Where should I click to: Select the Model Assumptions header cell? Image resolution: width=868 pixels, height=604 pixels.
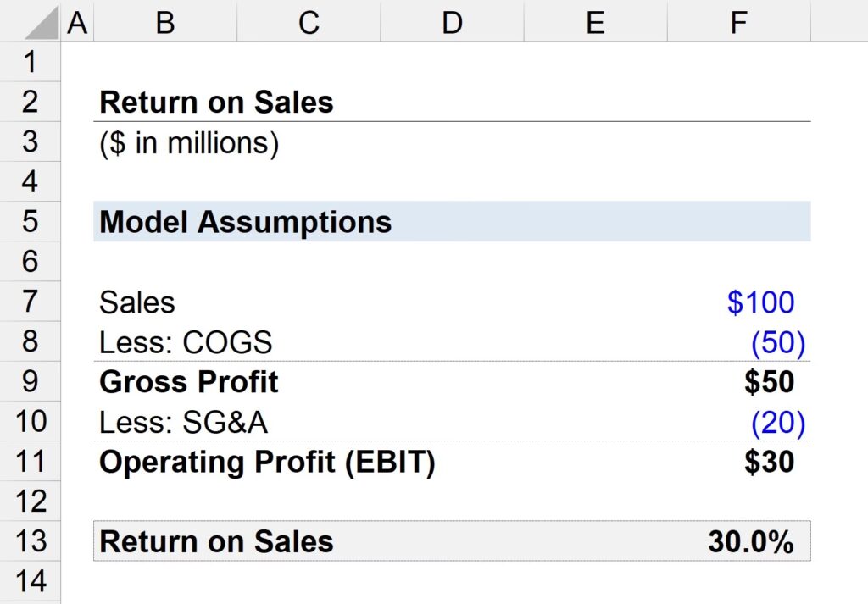[x=245, y=222]
